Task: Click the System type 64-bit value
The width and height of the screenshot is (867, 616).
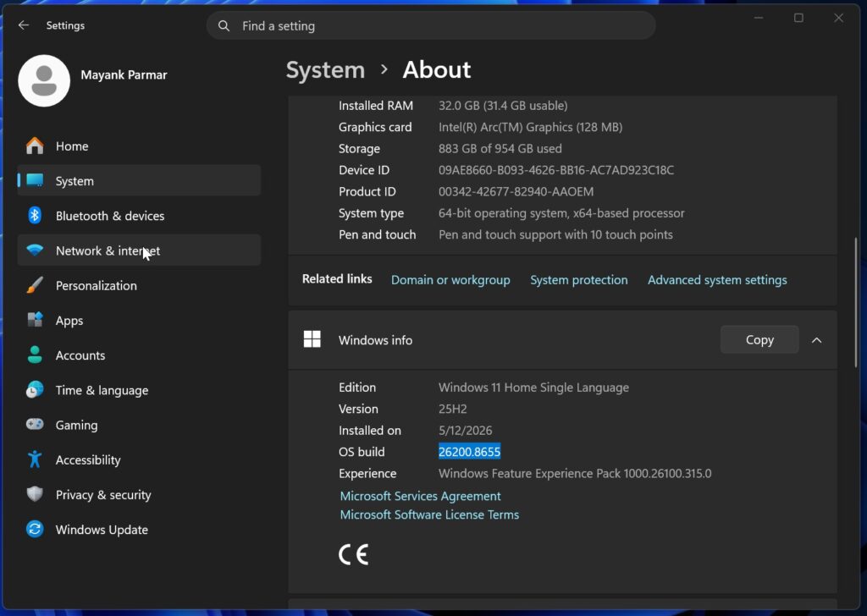Action: (561, 213)
